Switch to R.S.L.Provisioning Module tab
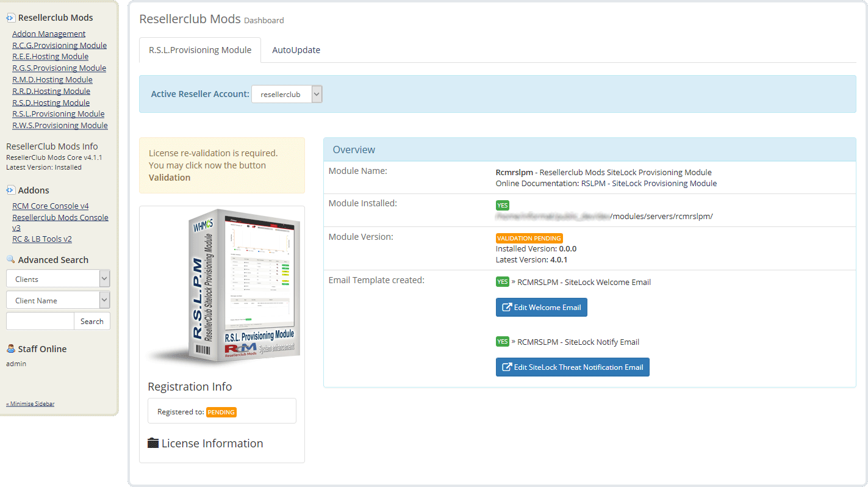This screenshot has width=868, height=487. pyautogui.click(x=200, y=50)
